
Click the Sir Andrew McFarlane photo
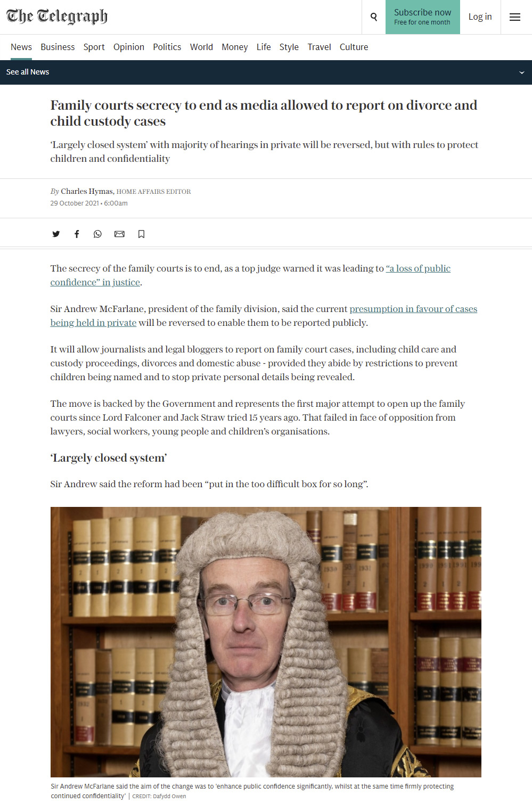click(x=266, y=642)
